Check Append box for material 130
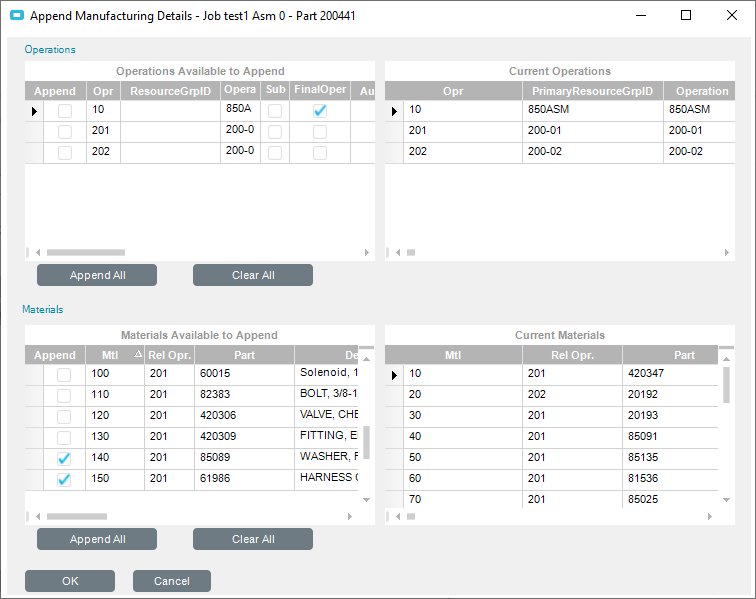Screen dimensions: 756x599 click(x=64, y=438)
